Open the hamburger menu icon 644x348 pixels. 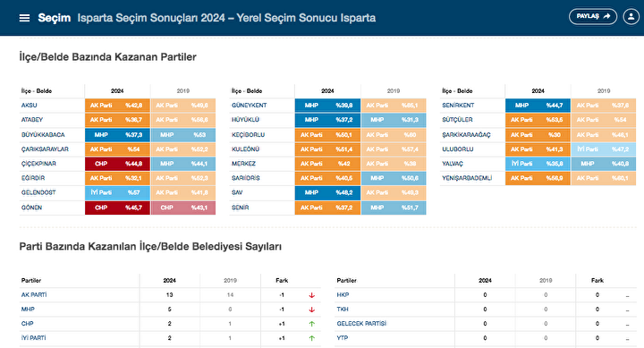[25, 18]
